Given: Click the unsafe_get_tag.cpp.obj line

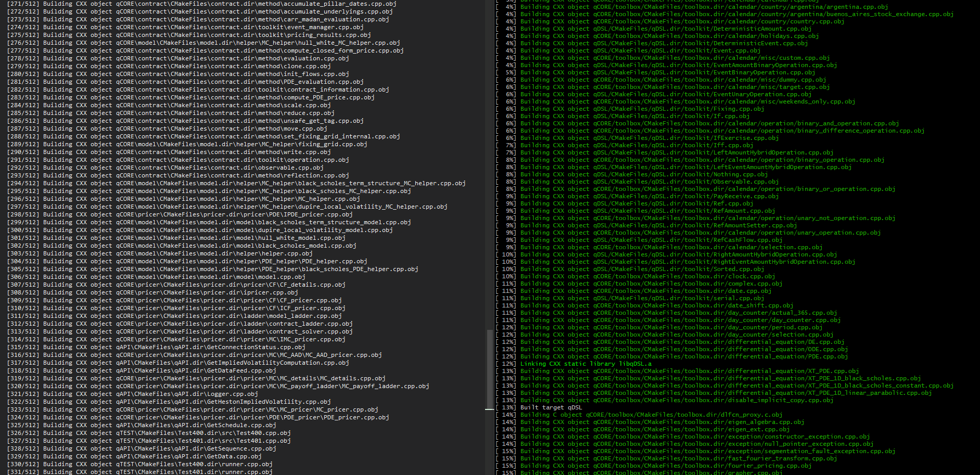Looking at the screenshot, I should pos(185,121).
